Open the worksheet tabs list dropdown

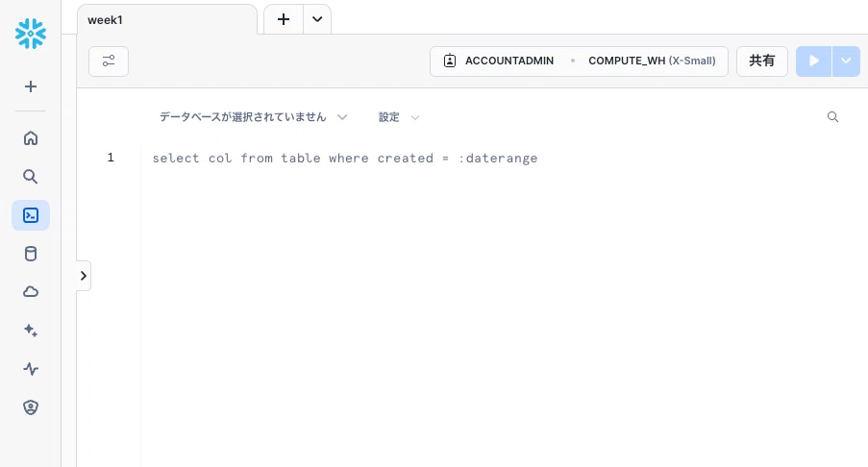[317, 19]
